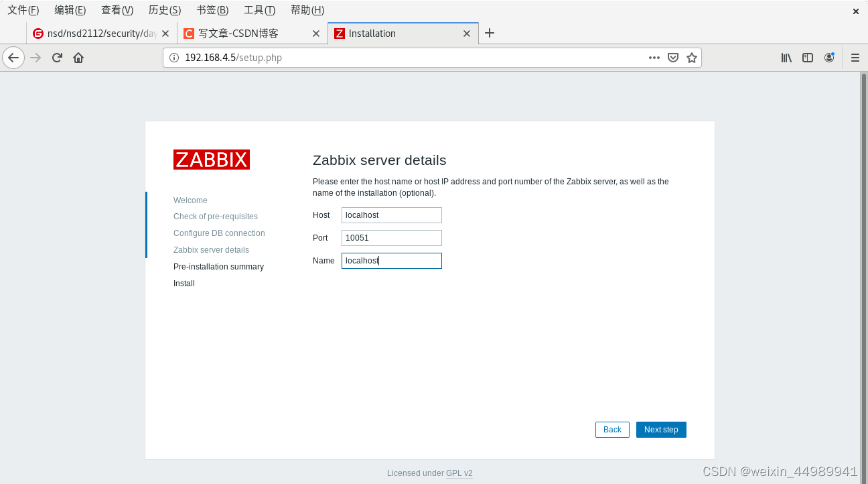Save page to Pocket icon
This screenshot has height=484, width=868.
coord(673,58)
